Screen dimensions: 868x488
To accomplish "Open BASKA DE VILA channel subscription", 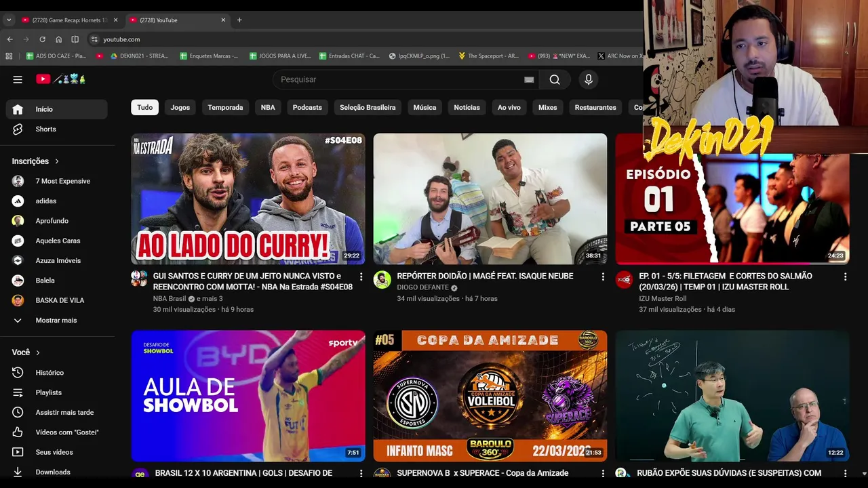I will 57,300.
